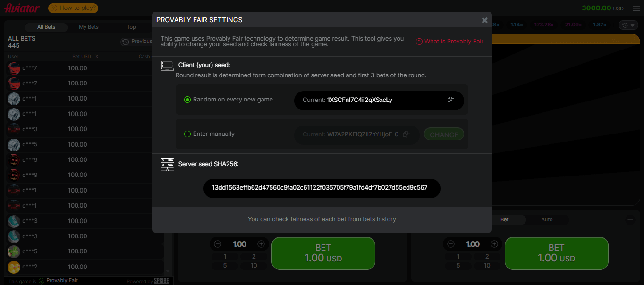Viewport: 644px width, 285px height.
Task: Select Random on every new game
Action: (187, 100)
